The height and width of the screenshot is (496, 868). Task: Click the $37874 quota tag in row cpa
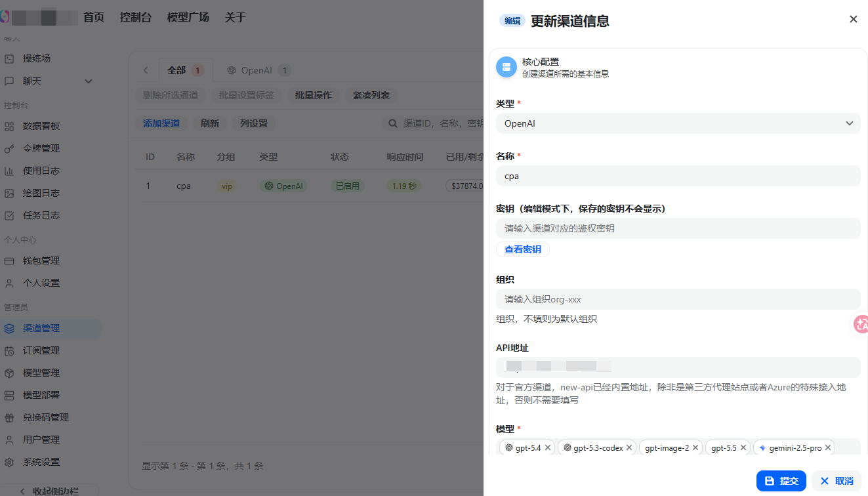click(465, 186)
